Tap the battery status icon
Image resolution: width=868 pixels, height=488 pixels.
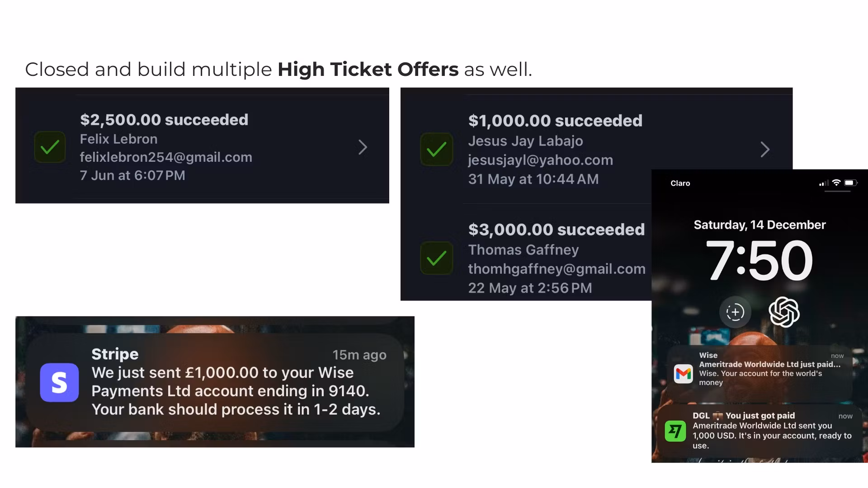click(850, 183)
